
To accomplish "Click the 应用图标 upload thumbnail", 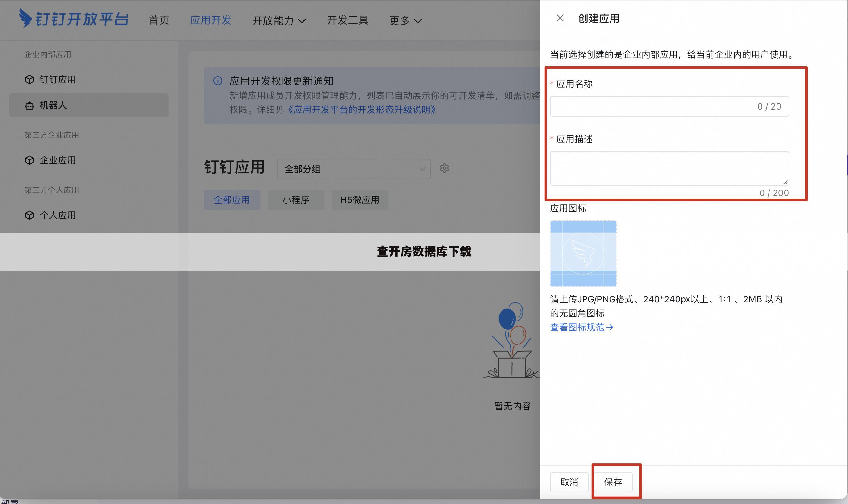I will coord(583,253).
